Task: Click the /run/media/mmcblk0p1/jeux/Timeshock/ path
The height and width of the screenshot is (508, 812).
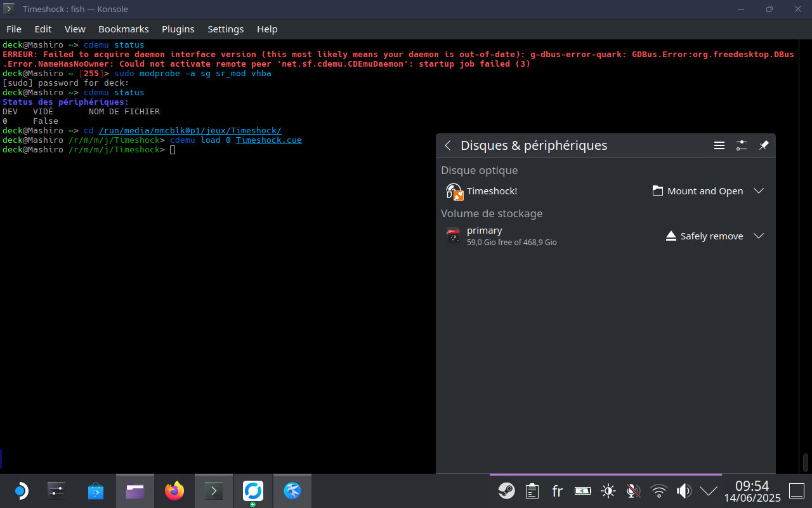Action: [x=190, y=131]
